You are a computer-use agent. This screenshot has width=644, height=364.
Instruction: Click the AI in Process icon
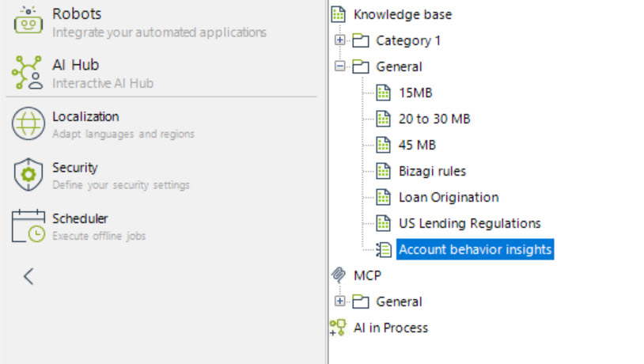(x=339, y=328)
